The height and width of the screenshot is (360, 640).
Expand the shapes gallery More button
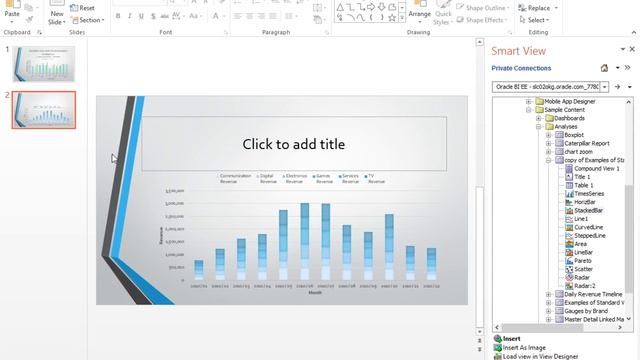point(402,18)
